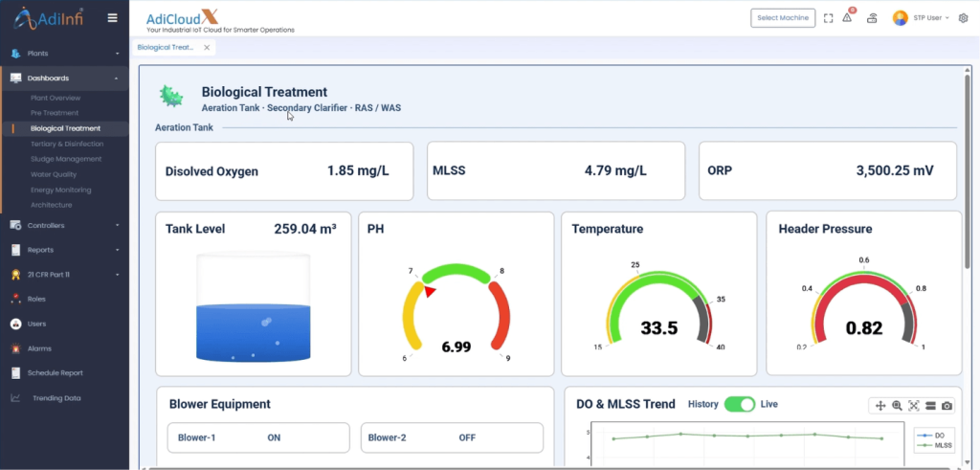Open Trending Data page
Image resolution: width=980 pixels, height=470 pixels.
56,398
